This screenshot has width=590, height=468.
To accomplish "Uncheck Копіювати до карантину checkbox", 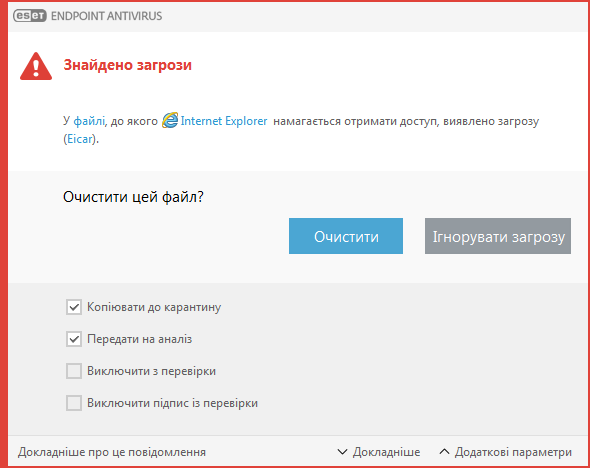I will click(x=74, y=307).
